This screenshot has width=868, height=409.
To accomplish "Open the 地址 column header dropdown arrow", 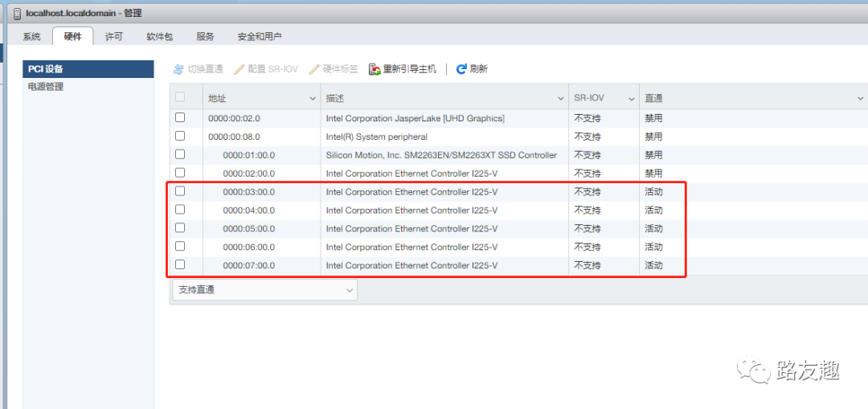I will 312,99.
